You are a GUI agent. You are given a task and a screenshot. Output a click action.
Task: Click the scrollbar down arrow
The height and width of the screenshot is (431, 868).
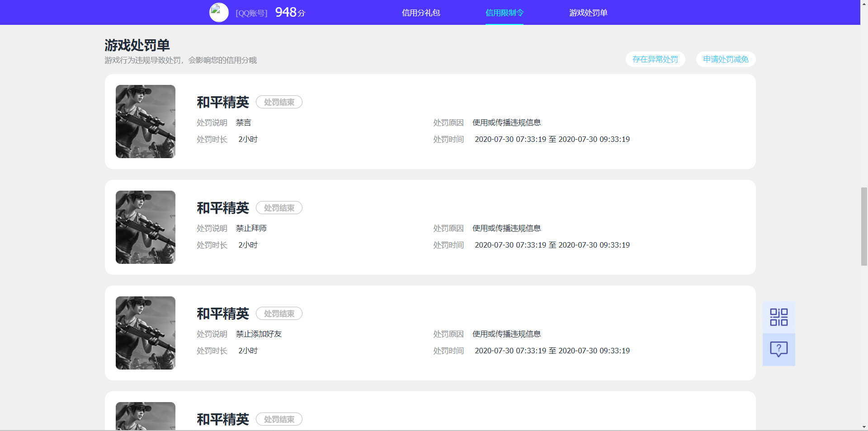coord(864,427)
